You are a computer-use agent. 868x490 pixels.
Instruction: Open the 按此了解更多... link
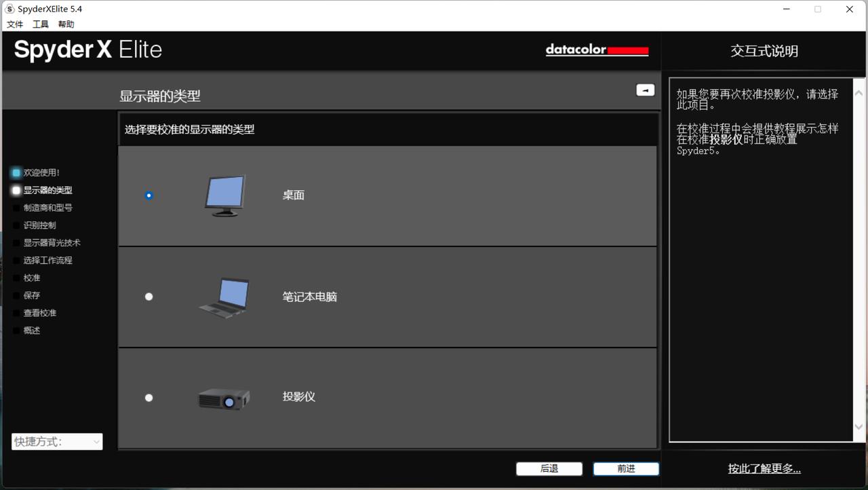[764, 468]
